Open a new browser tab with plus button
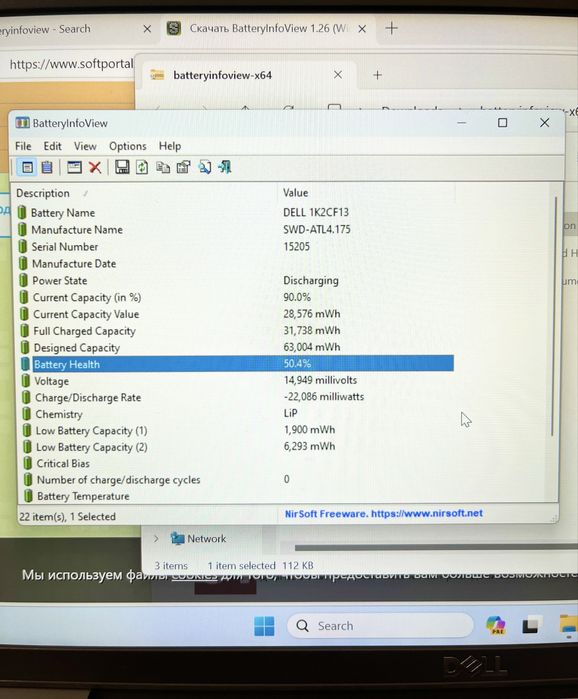 [x=391, y=29]
